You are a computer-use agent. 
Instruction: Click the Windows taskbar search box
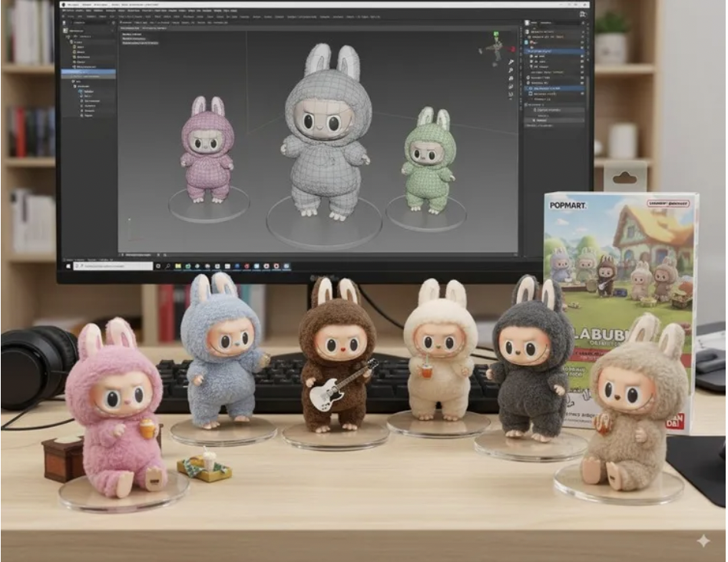coord(114,266)
